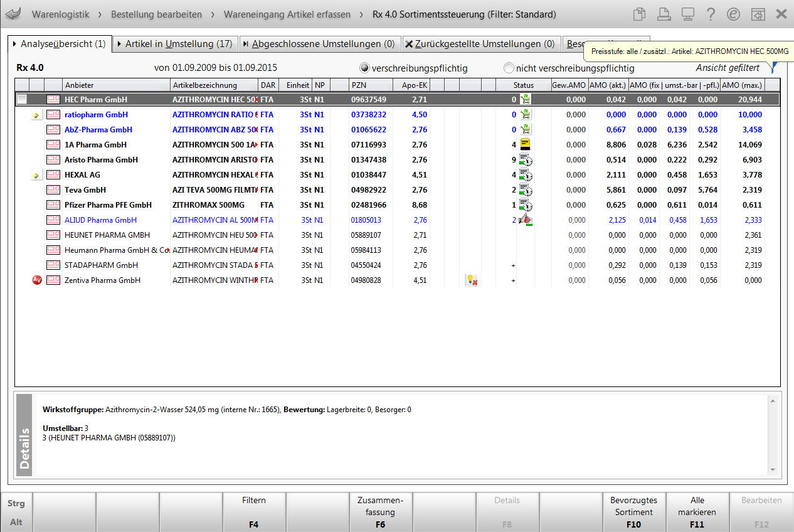Select the Heumann Pharma GmbH & Co. row
This screenshot has height=532, width=794.
point(396,250)
